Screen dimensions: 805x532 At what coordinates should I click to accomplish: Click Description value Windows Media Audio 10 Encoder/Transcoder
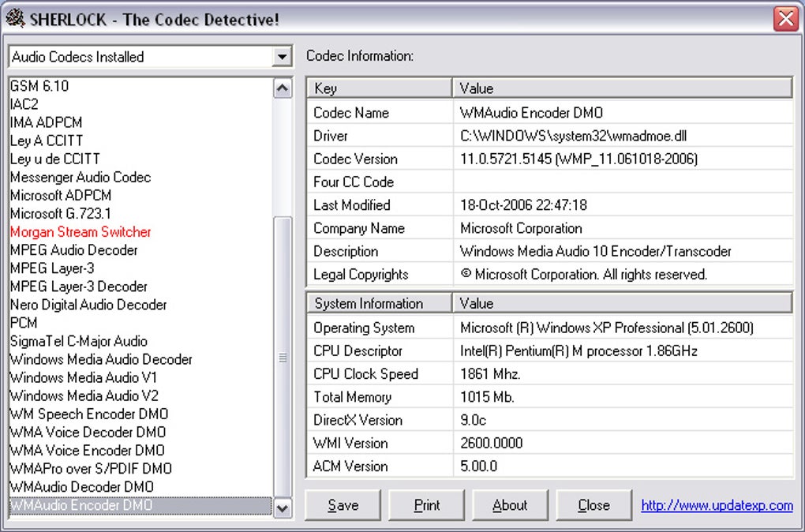[596, 251]
